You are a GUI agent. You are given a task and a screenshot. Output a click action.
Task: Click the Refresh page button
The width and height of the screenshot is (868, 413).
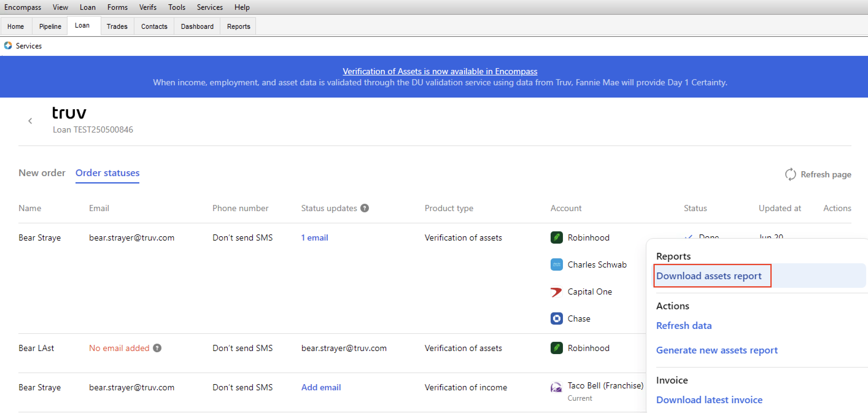click(x=818, y=174)
